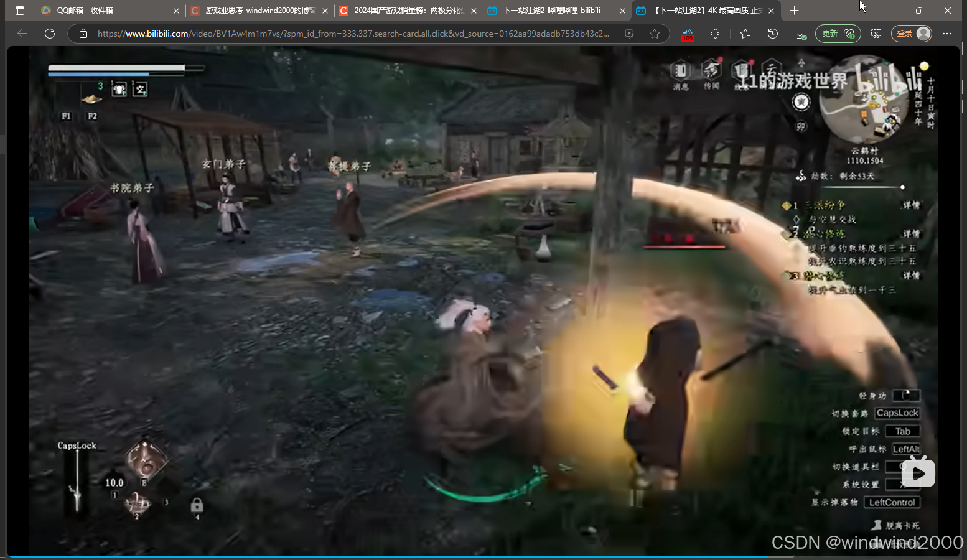The width and height of the screenshot is (967, 560).
Task: Click the diamond skill icon marked E
Action: click(x=146, y=460)
